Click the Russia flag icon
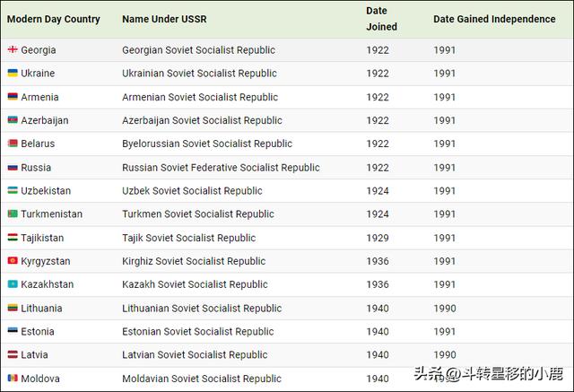Viewport: 574px width, 392px height. [x=13, y=167]
